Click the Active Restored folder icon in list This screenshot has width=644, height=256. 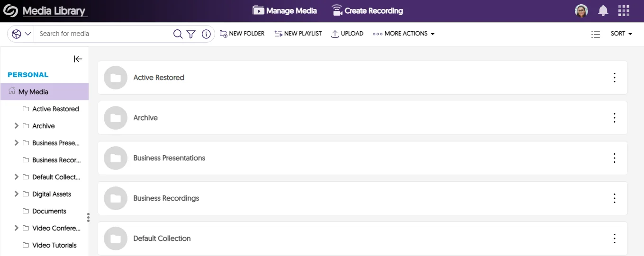[116, 78]
